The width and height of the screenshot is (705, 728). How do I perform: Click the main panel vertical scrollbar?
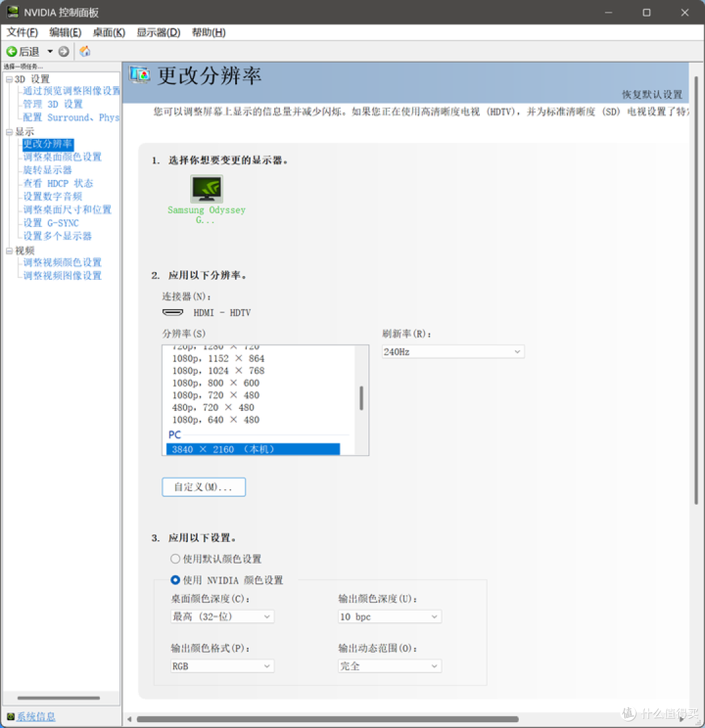pyautogui.click(x=696, y=290)
